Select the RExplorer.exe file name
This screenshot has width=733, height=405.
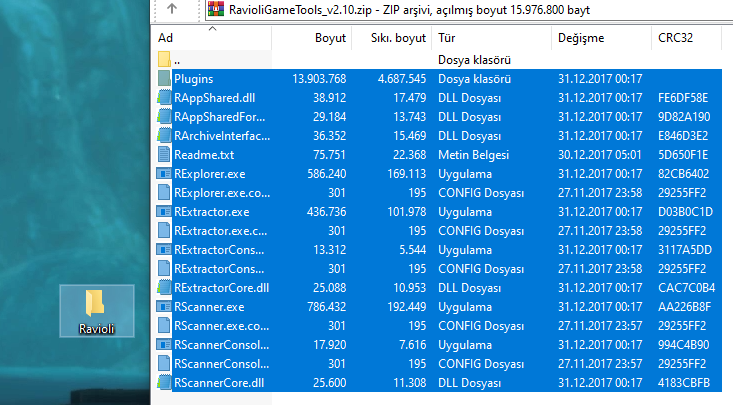point(209,174)
